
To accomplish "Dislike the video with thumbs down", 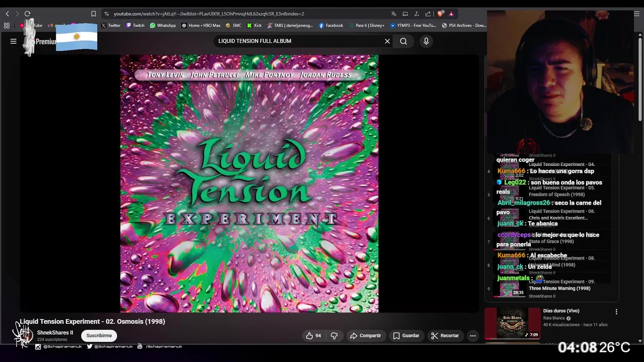I will (x=334, y=335).
